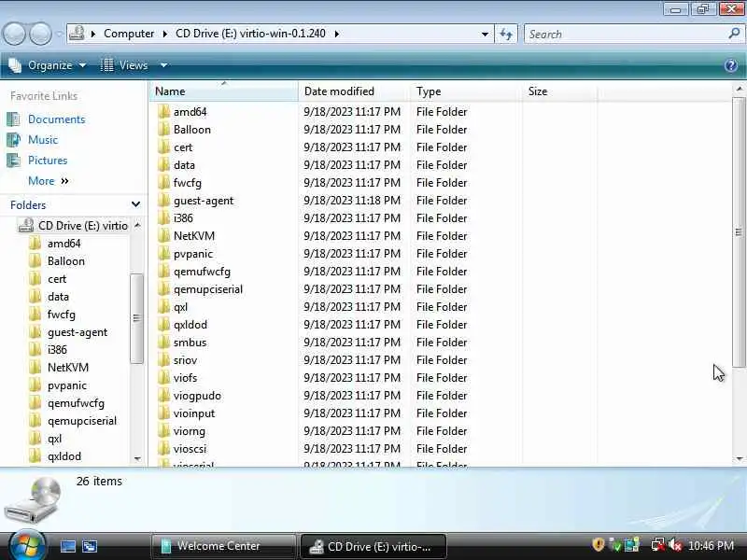Click the Back navigation button
The height and width of the screenshot is (560, 747).
click(x=14, y=34)
